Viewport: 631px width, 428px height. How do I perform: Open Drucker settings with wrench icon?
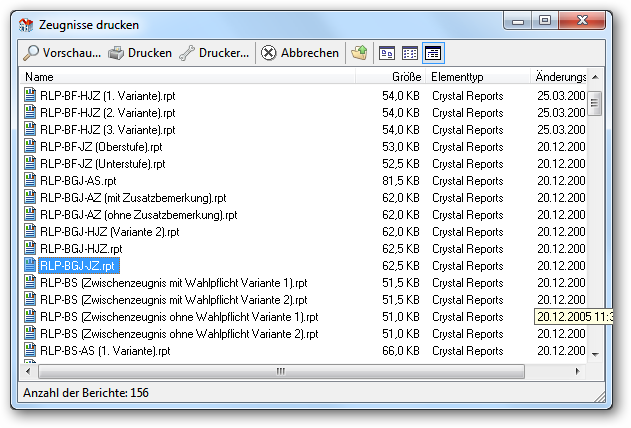(x=187, y=53)
